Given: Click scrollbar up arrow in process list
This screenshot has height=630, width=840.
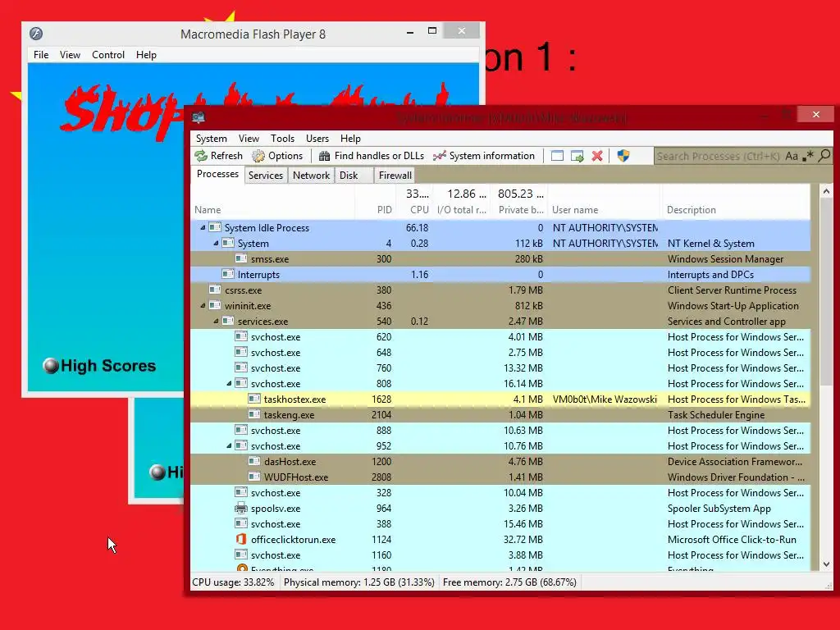Looking at the screenshot, I should click(x=826, y=191).
